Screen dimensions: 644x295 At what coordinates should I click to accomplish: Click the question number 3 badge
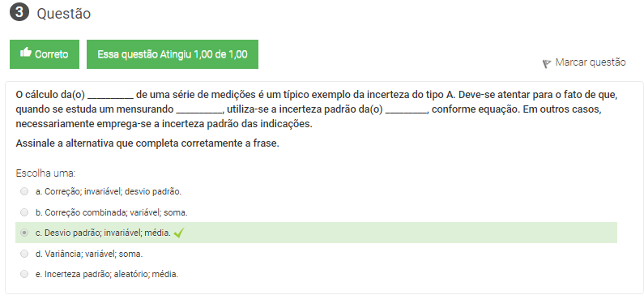click(19, 12)
